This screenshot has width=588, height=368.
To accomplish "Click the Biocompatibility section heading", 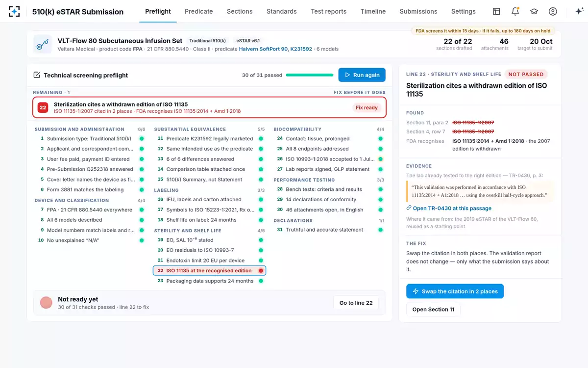I will click(x=297, y=130).
